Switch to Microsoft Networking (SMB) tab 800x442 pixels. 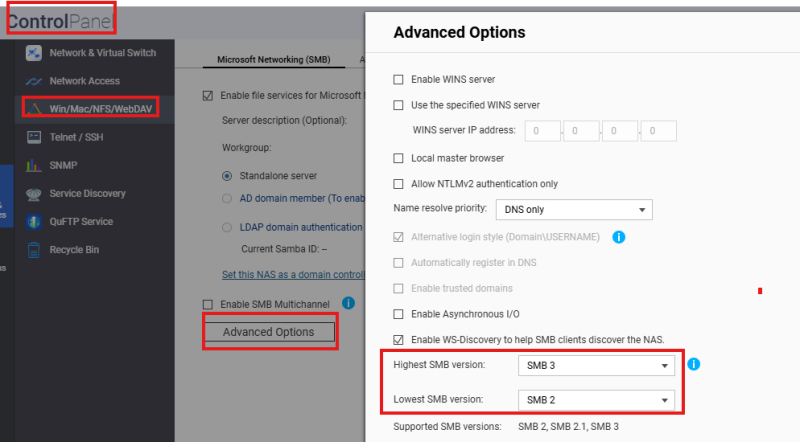[x=273, y=59]
